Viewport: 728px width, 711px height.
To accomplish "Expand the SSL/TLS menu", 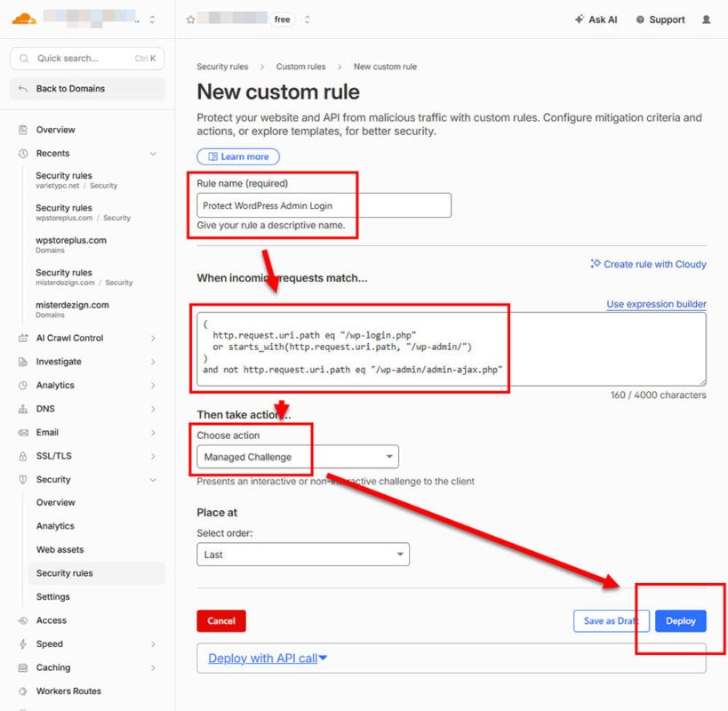I will [153, 457].
